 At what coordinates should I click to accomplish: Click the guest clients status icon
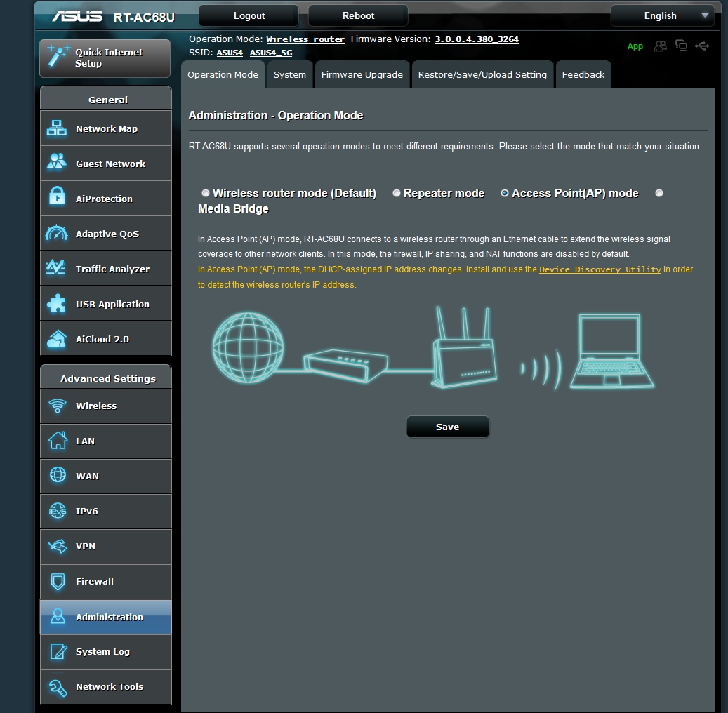pyautogui.click(x=660, y=46)
